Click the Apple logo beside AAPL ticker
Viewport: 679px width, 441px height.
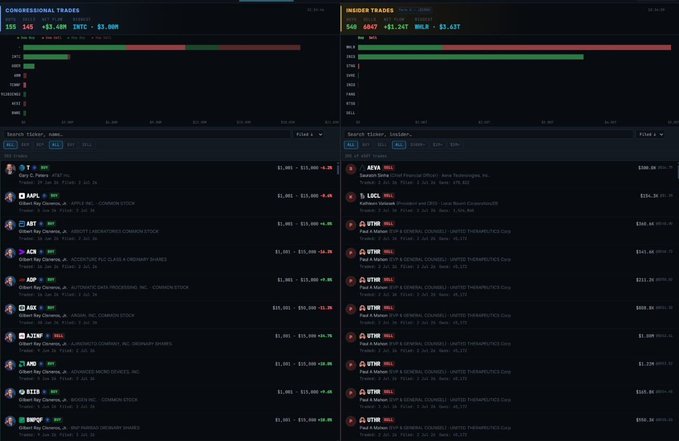(22, 196)
